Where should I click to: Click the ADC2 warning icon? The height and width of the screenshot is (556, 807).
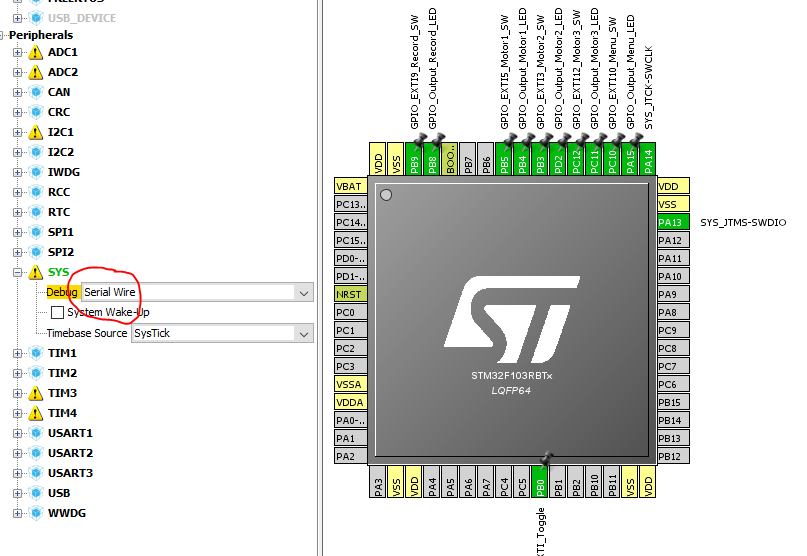(x=36, y=72)
